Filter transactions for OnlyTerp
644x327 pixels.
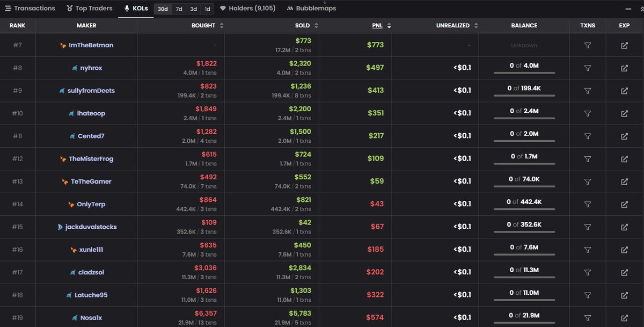(x=588, y=204)
